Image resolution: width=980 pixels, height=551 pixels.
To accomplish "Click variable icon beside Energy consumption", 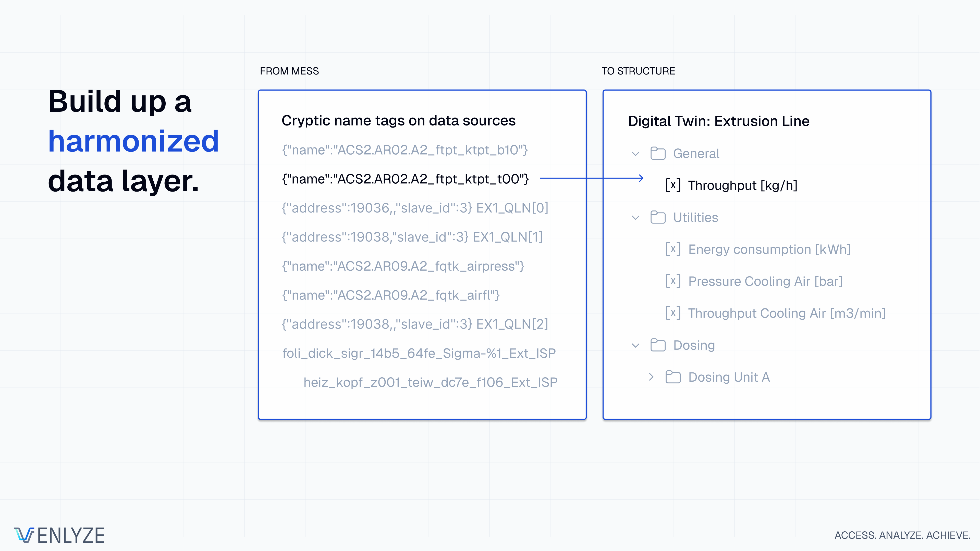I will [673, 249].
